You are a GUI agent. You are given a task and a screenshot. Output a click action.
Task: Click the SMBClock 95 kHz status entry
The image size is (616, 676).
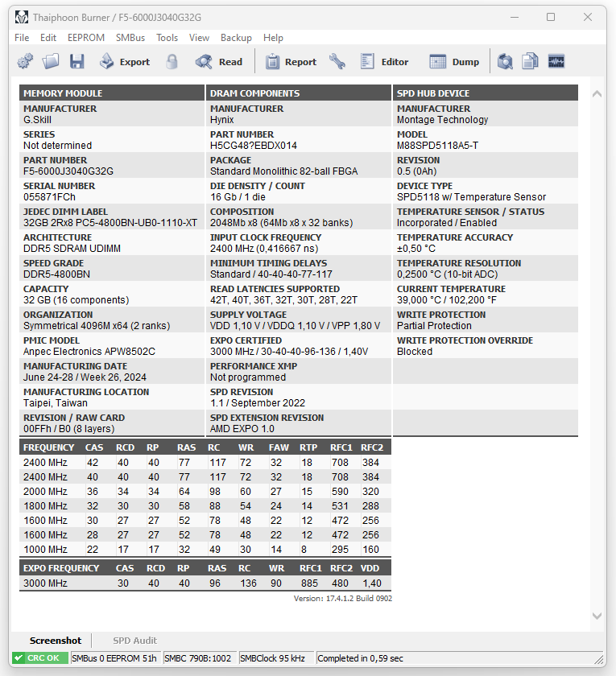tap(275, 658)
